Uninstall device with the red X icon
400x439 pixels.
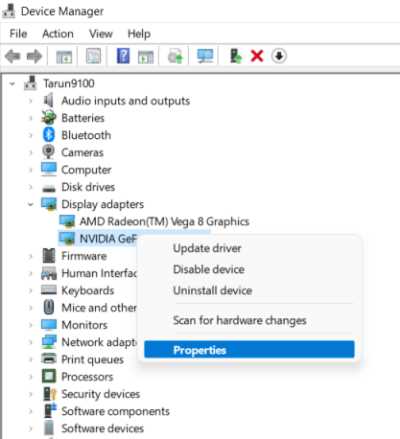[257, 56]
